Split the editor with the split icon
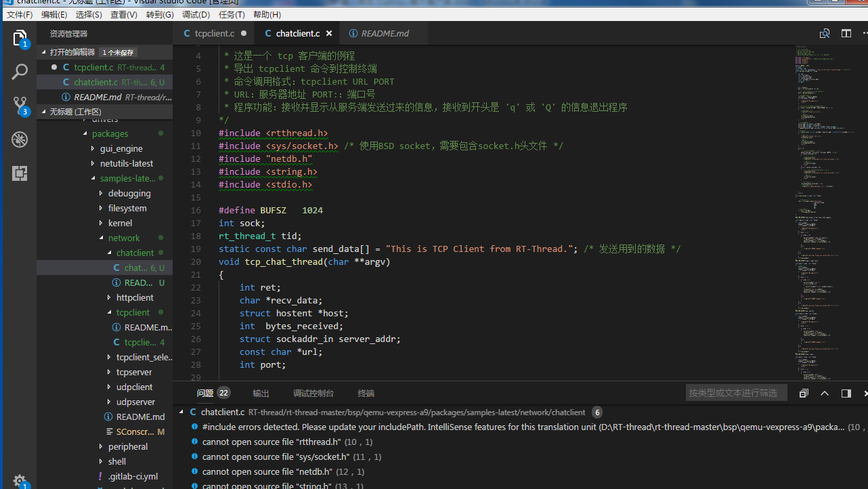The width and height of the screenshot is (868, 489). (846, 33)
